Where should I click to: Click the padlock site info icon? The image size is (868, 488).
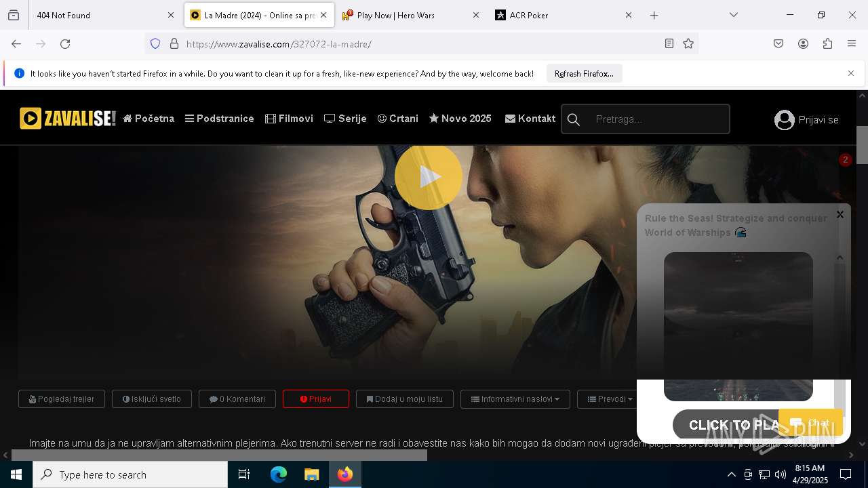(x=174, y=44)
